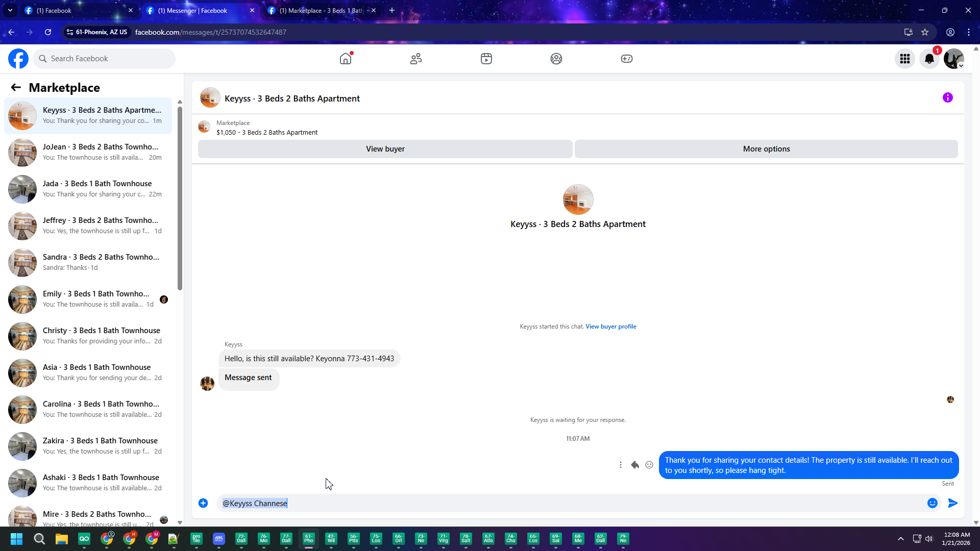Open the Jeffrey townhouse conversation

(88, 226)
